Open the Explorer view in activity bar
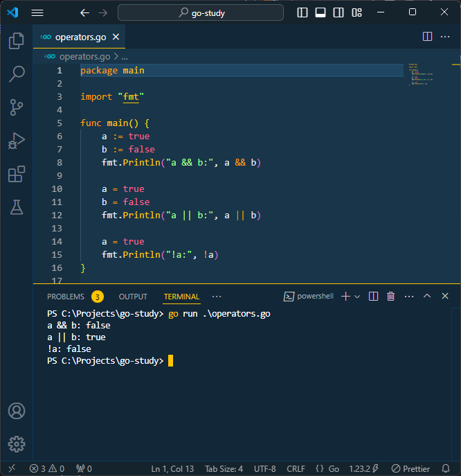Image resolution: width=461 pixels, height=476 pixels. tap(16, 41)
